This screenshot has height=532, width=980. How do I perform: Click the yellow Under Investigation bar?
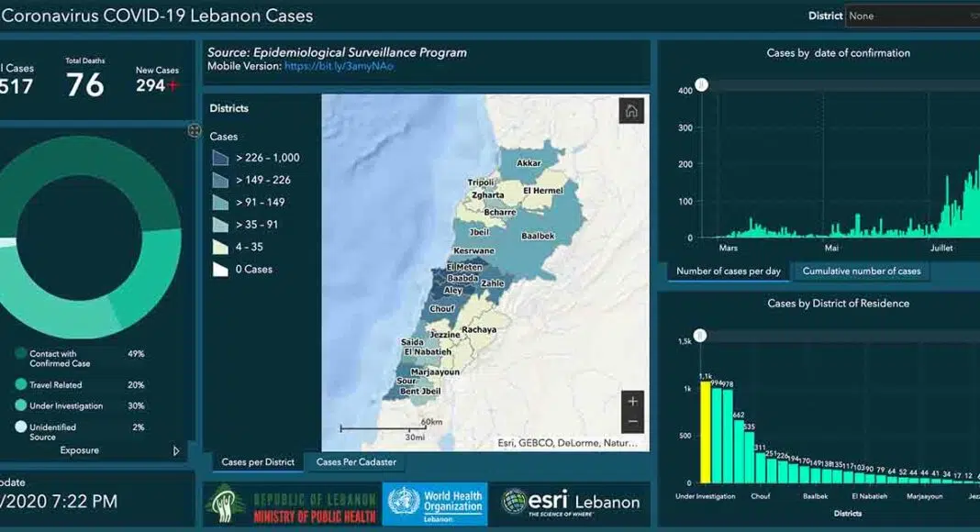(706, 431)
